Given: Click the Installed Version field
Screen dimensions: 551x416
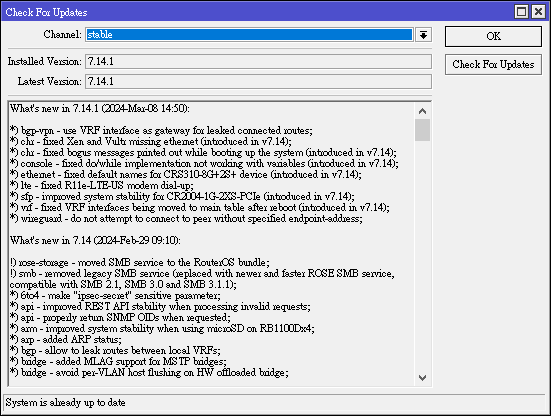Looking at the screenshot, I should (x=258, y=61).
